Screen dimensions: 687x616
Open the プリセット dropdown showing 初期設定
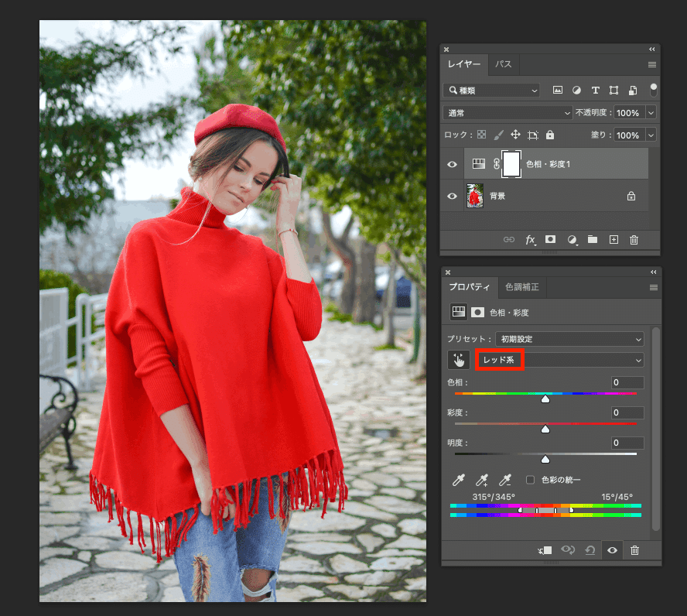(568, 339)
